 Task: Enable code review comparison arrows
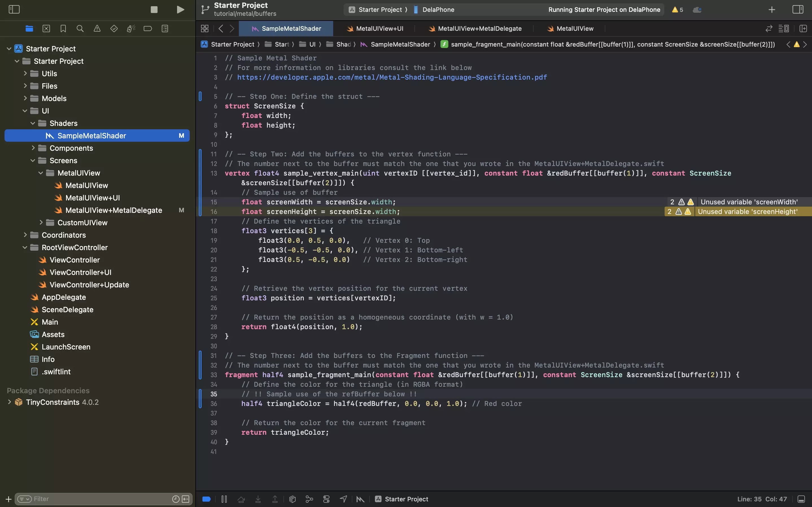769,29
